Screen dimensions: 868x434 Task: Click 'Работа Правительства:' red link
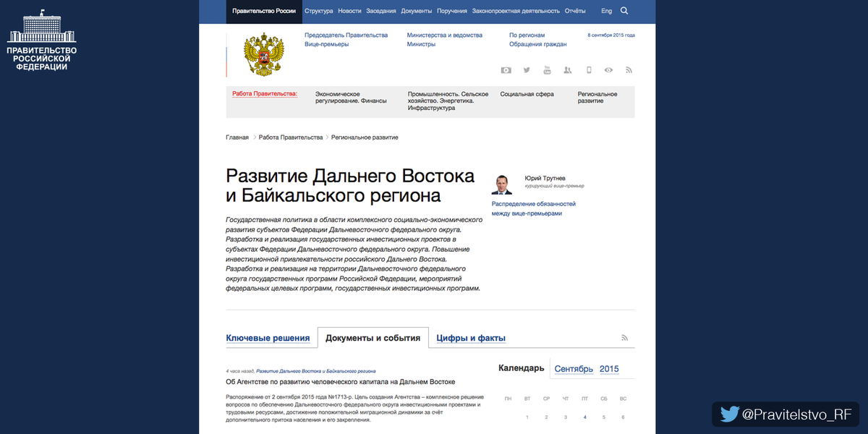pos(265,94)
